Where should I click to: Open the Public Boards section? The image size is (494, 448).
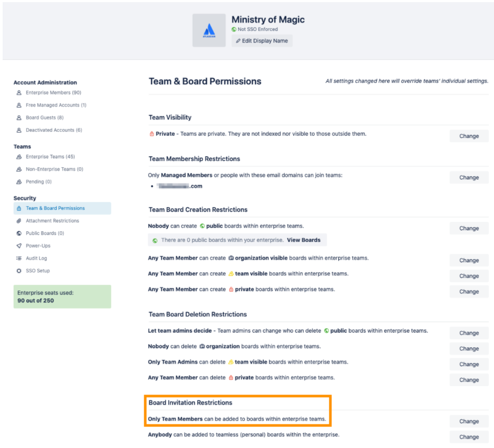click(46, 233)
